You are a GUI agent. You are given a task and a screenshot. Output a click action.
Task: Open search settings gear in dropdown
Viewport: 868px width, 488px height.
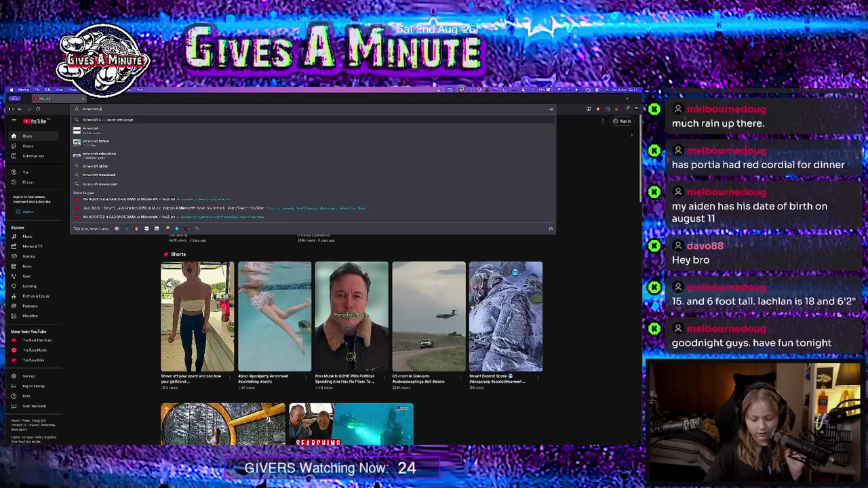tap(551, 228)
